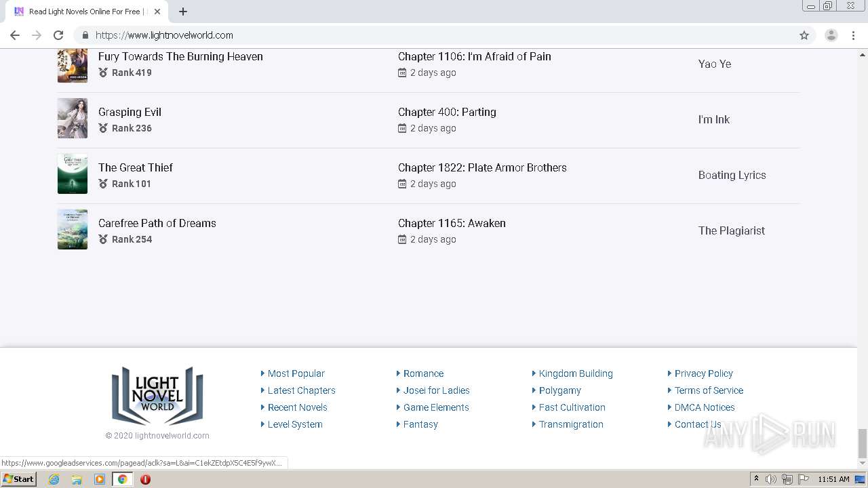Viewport: 868px width, 488px height.
Task: Open the Chrome three-dot menu
Action: tap(853, 35)
